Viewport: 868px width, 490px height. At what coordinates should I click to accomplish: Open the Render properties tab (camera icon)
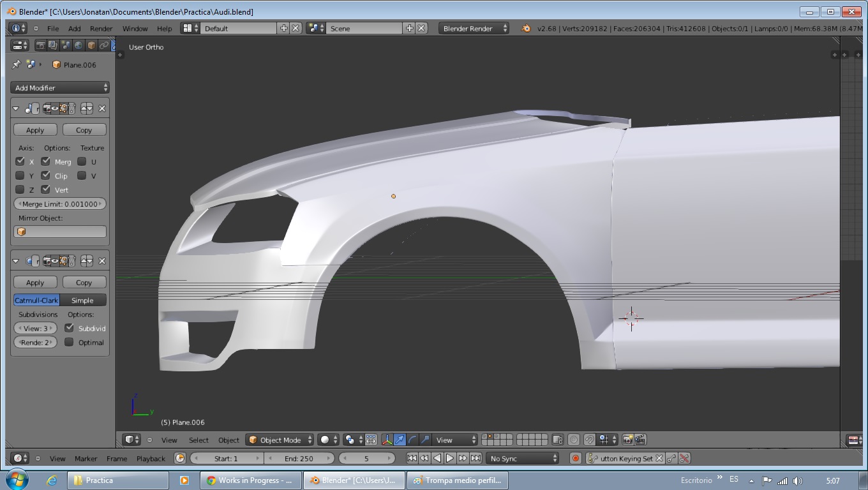pos(40,45)
